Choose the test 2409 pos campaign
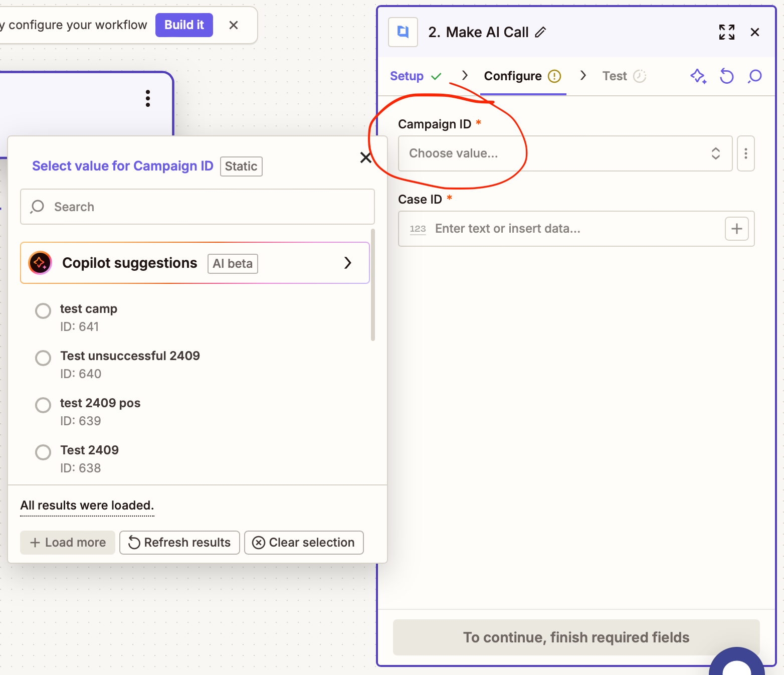This screenshot has width=784, height=675. click(x=43, y=405)
